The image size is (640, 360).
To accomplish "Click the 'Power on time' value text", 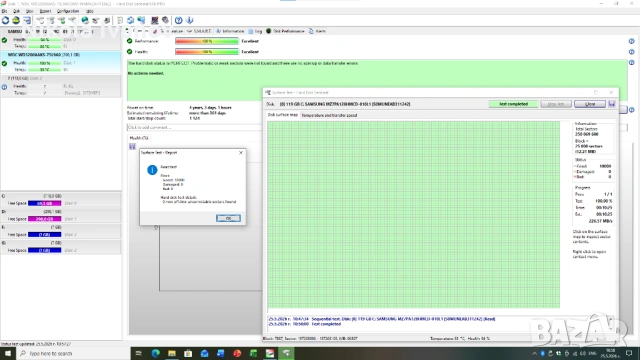I will (210, 108).
